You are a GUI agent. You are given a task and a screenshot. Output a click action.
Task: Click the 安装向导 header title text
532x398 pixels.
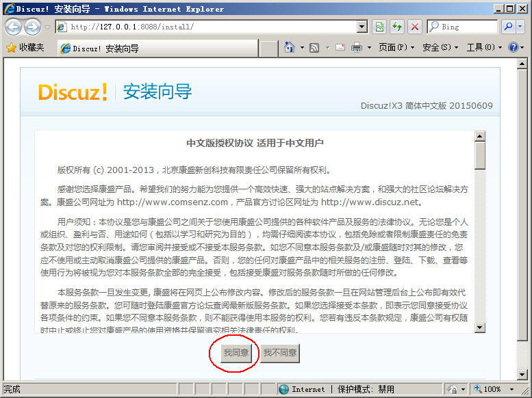157,92
